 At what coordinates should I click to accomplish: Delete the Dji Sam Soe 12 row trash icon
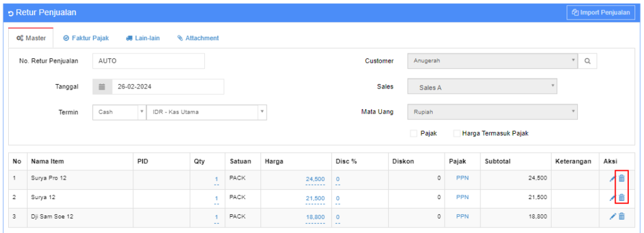coord(622,216)
